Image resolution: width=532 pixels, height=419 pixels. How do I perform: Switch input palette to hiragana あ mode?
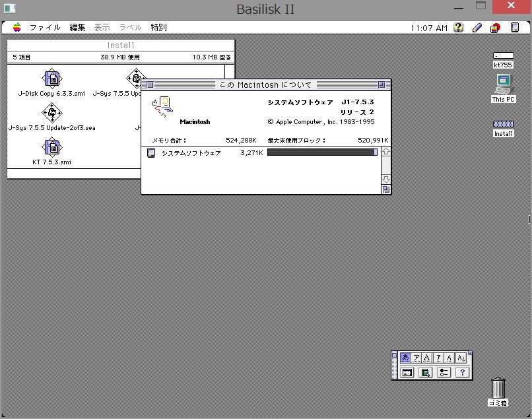pyautogui.click(x=405, y=358)
